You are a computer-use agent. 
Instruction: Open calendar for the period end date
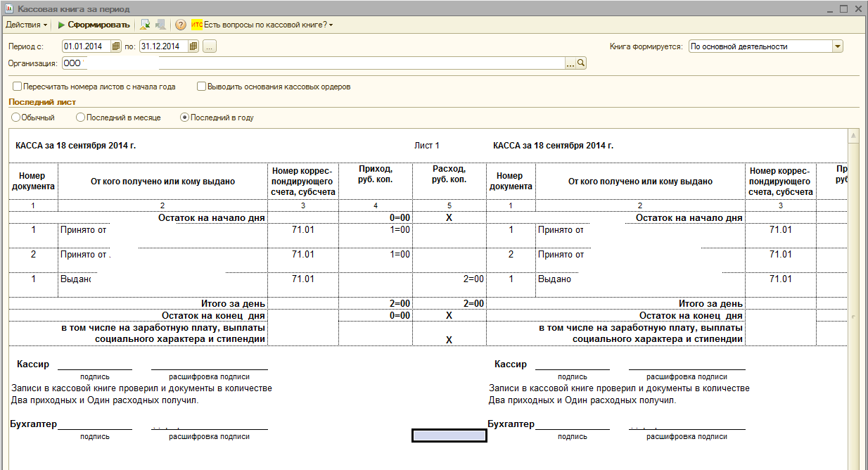[193, 46]
